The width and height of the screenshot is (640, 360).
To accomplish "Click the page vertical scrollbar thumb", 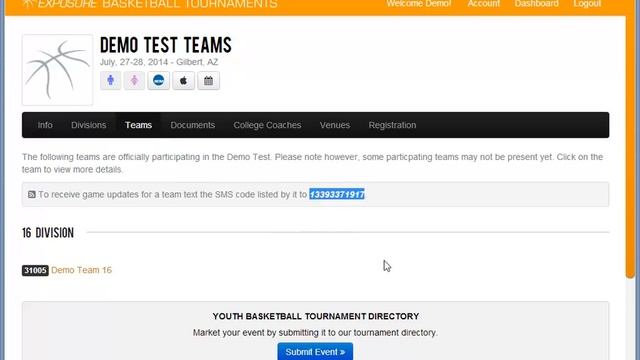I will click(630, 146).
